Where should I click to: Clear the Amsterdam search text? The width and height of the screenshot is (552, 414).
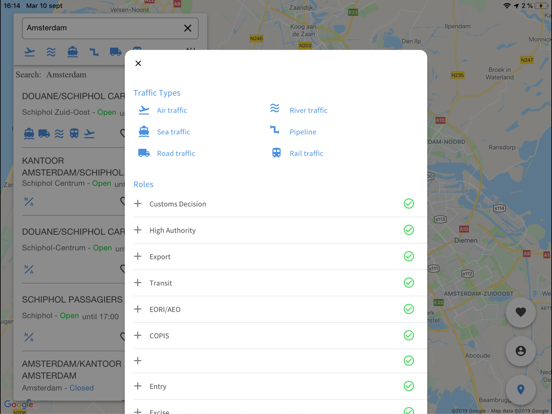click(188, 28)
